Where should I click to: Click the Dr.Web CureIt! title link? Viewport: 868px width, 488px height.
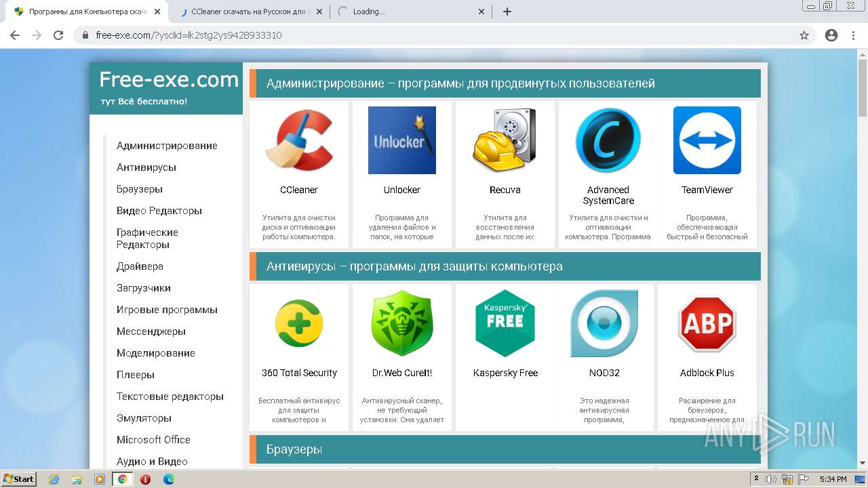pos(402,373)
